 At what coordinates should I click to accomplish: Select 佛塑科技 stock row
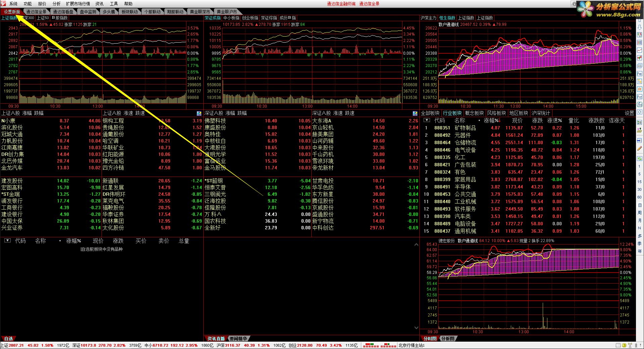257,121
